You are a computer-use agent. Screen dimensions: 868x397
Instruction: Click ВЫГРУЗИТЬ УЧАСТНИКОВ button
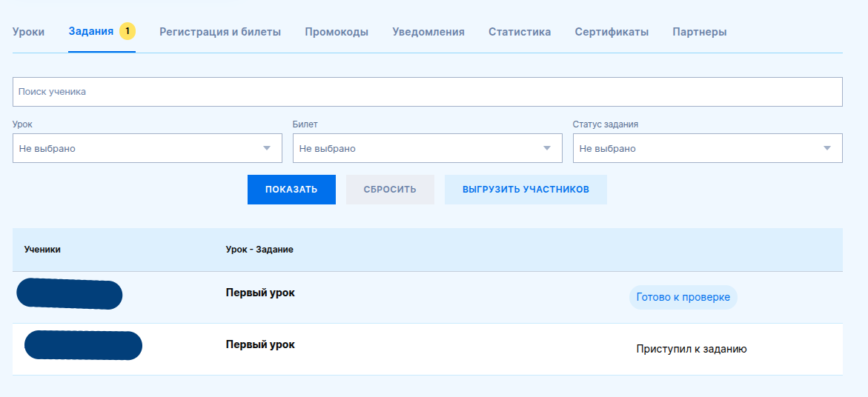tap(526, 190)
